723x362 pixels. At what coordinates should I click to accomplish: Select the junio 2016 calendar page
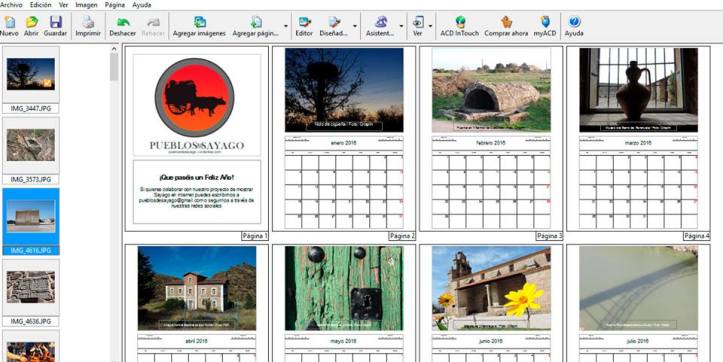491,303
